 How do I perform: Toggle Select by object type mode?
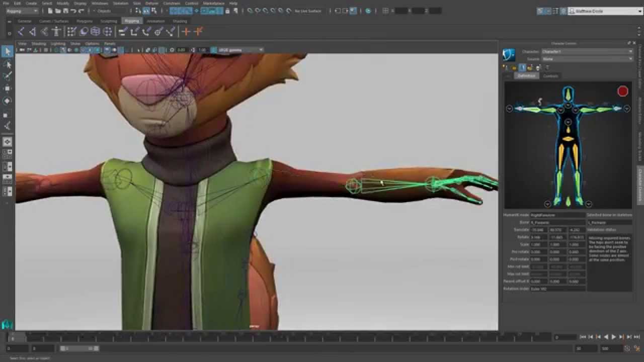click(x=146, y=11)
